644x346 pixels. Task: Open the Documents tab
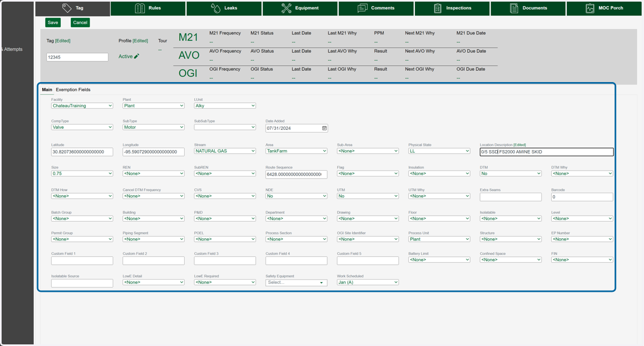(528, 8)
